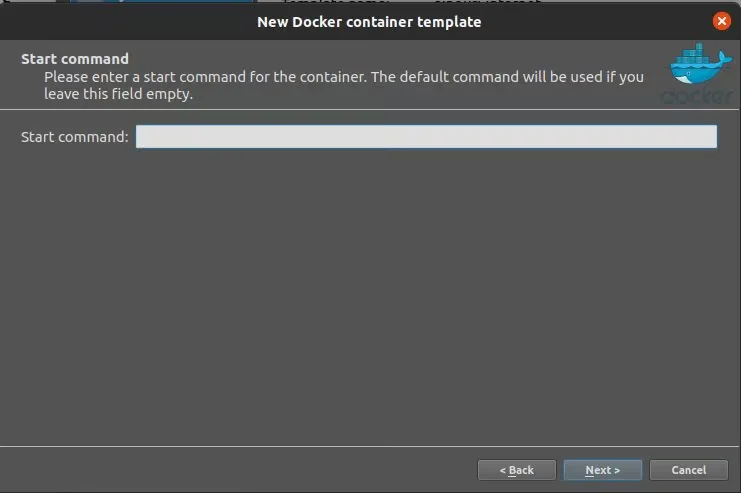Click the faint docker wordmark under the whale
Screen dimensions: 741x493
click(x=696, y=97)
